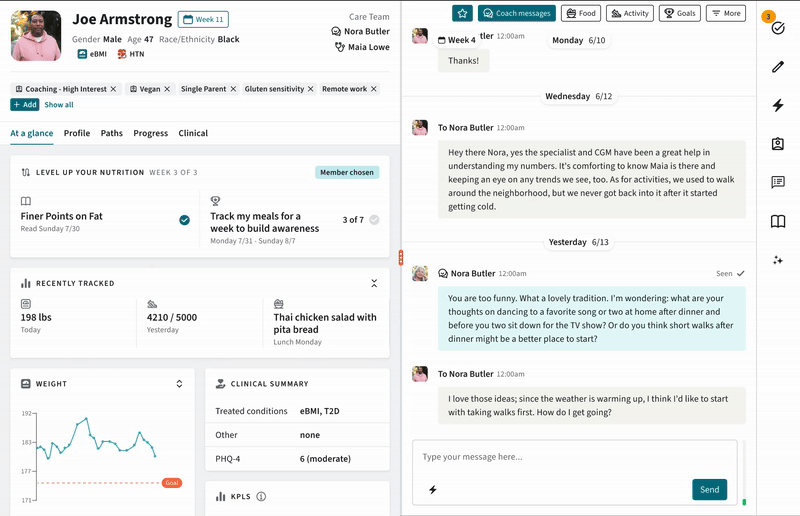Click the KPLS info icon
The height and width of the screenshot is (516, 800).
(261, 496)
